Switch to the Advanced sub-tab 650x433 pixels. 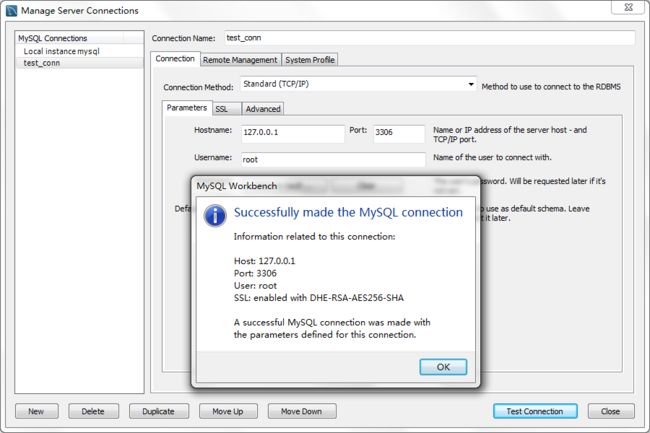[263, 109]
